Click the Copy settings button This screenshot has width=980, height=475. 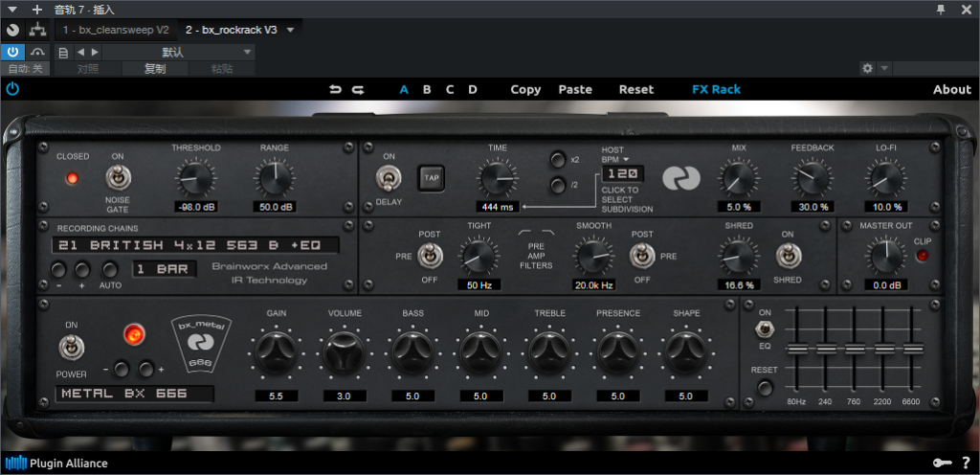pos(525,89)
